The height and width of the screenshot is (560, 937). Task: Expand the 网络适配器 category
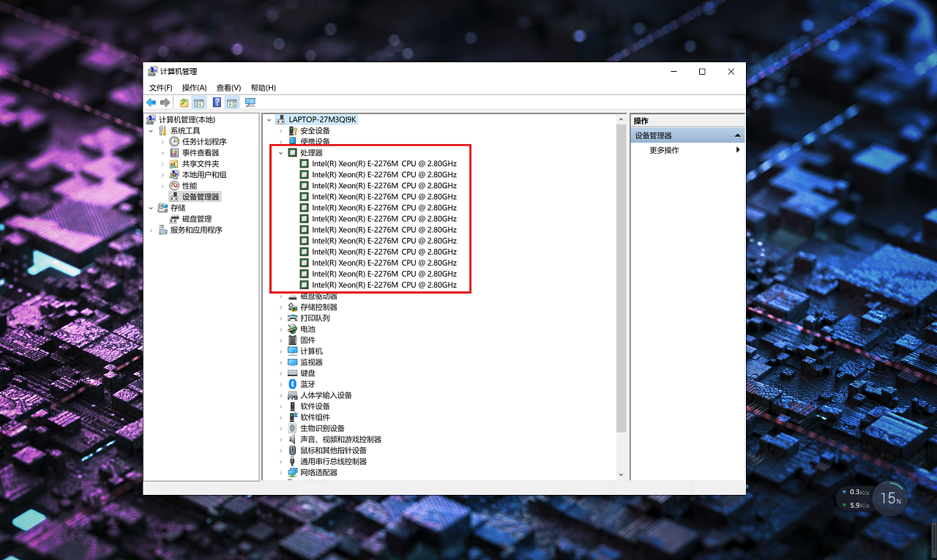pos(280,473)
